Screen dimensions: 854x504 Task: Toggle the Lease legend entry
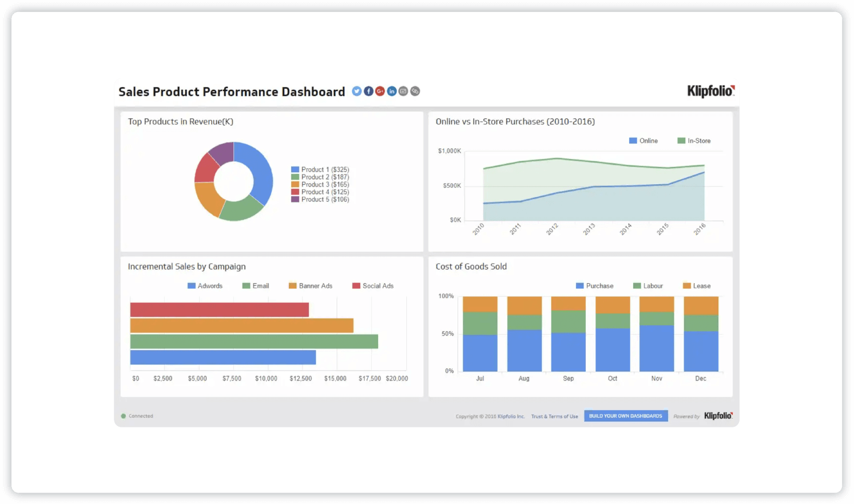click(x=696, y=286)
